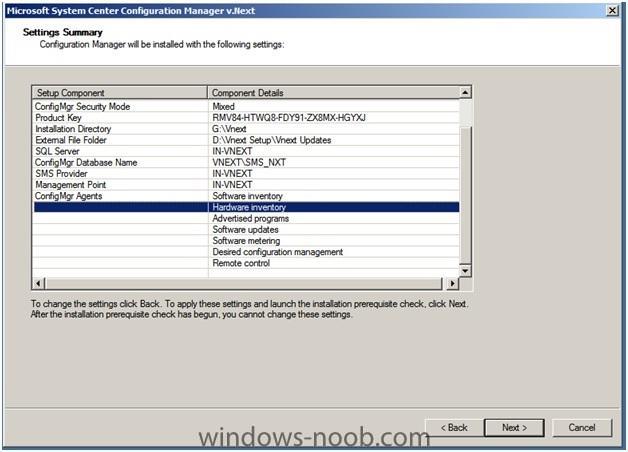Click the Mixed security mode value
This screenshot has height=452, width=628.
[x=223, y=106]
